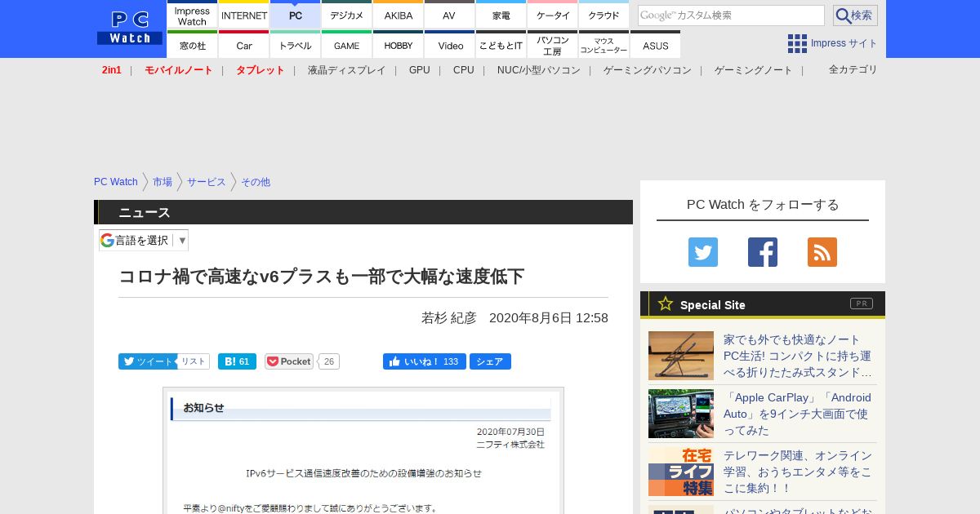
Task: Open the HOBBY tab
Action: tap(399, 45)
